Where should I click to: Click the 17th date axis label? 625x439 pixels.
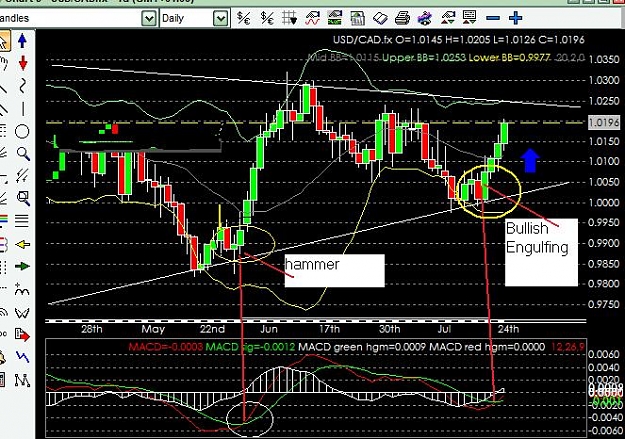coord(329,329)
